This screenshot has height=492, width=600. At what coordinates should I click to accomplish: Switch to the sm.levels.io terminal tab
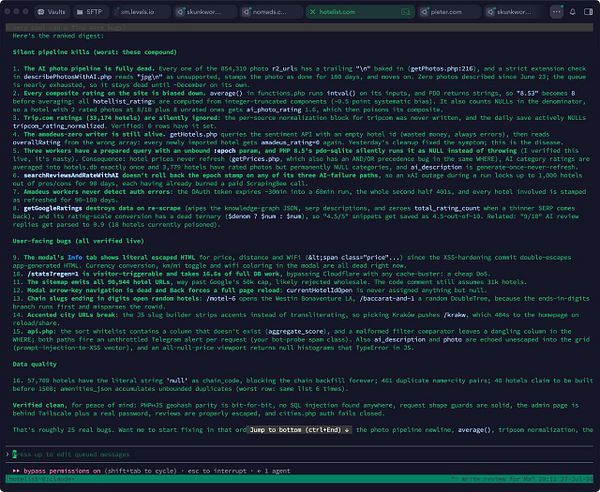click(142, 12)
